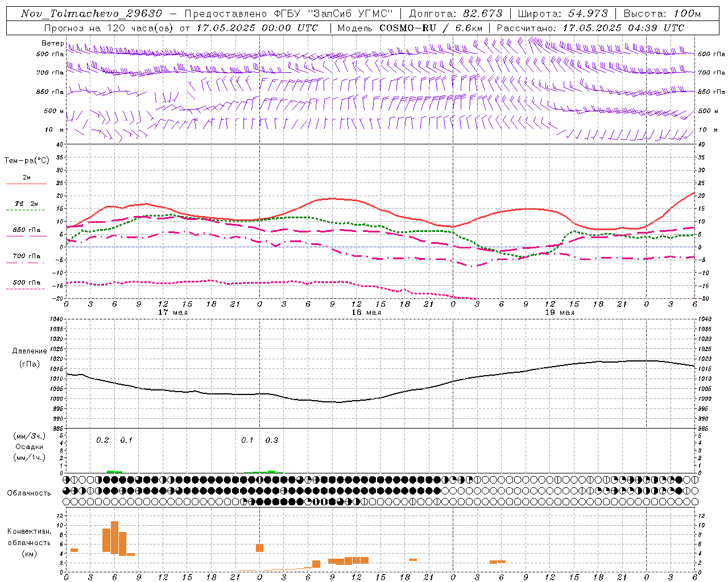Click the station title Nov_Tolmachevo_29630
728x582 pixels.
(x=92, y=14)
